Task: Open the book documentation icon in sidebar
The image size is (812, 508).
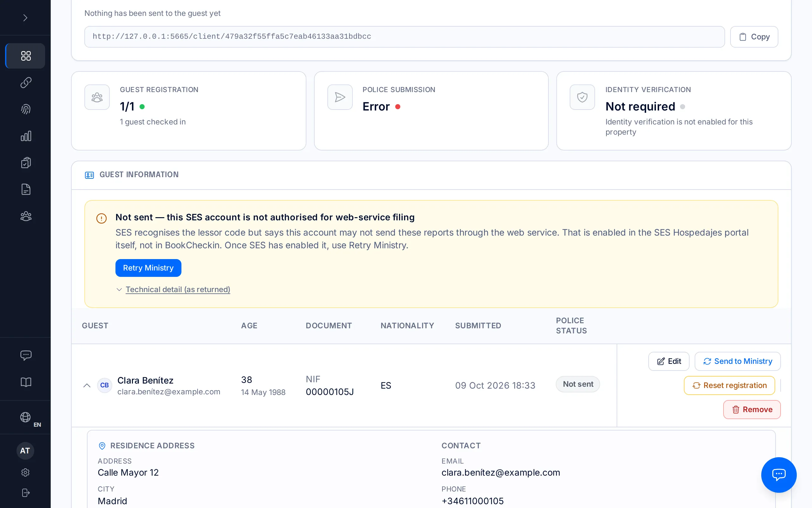Action: point(25,382)
